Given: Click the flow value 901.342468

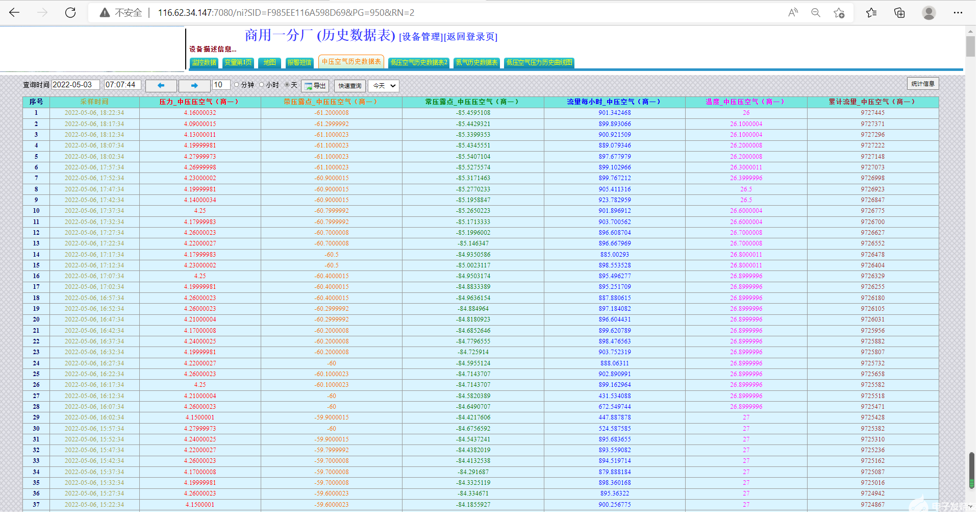Looking at the screenshot, I should pos(615,113).
